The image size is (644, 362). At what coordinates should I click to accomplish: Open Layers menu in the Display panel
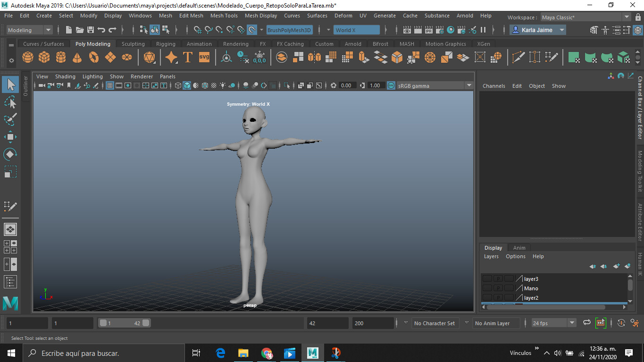491,256
